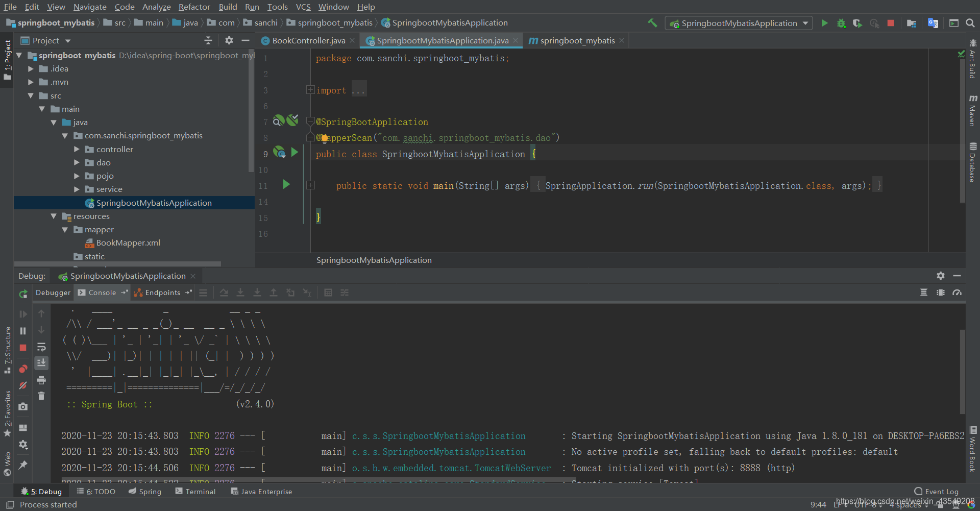980x511 pixels.
Task: Stop process using debug sidebar red square
Action: pyautogui.click(x=23, y=348)
